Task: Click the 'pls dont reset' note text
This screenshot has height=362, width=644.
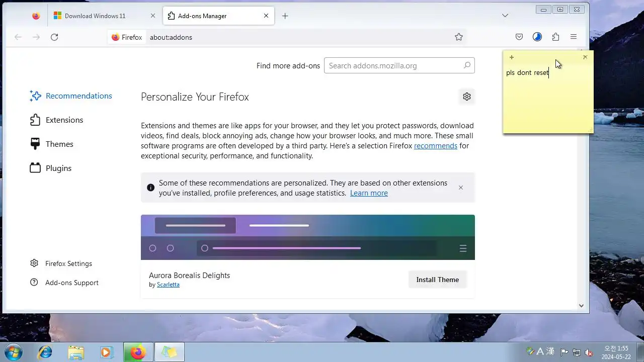Action: 527,73
